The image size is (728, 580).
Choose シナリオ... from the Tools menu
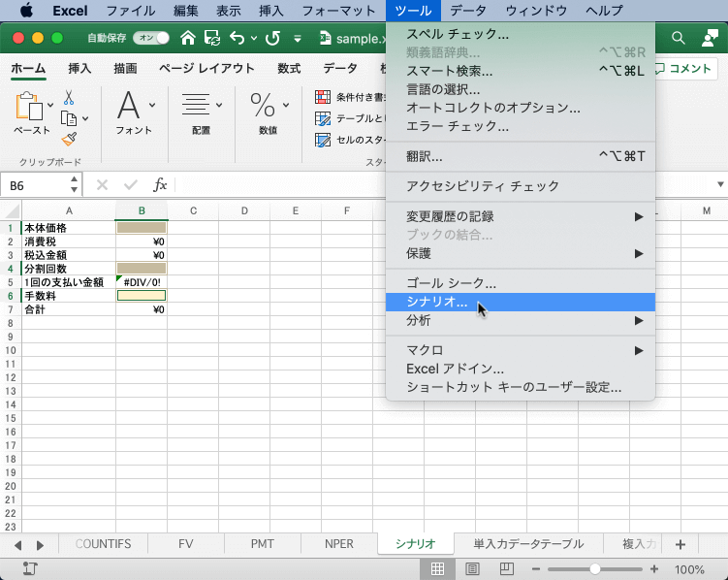pyautogui.click(x=520, y=302)
